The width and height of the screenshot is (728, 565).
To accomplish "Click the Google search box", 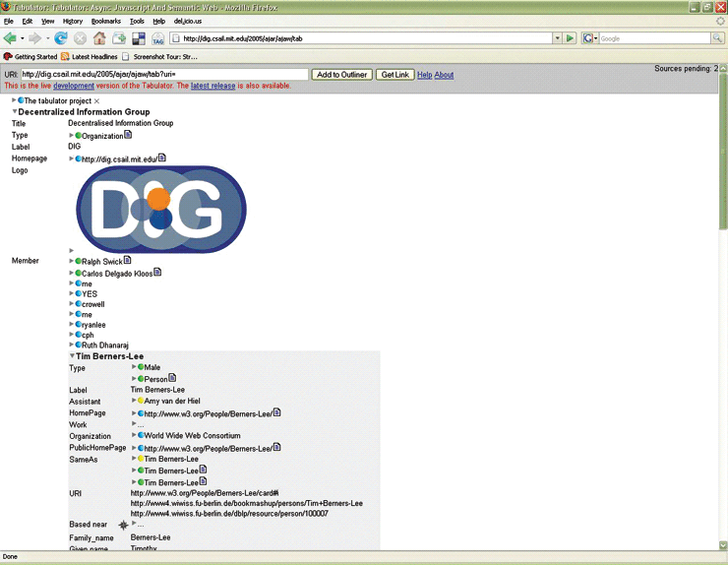I will click(654, 38).
